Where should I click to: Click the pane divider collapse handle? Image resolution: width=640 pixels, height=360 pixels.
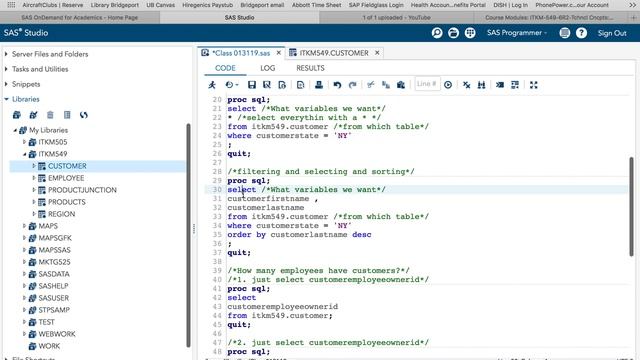tap(194, 229)
